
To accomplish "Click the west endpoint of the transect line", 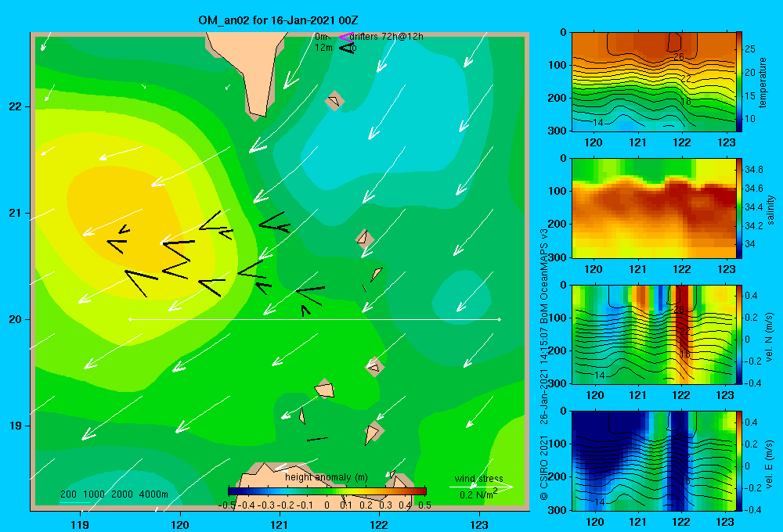I will coord(130,319).
